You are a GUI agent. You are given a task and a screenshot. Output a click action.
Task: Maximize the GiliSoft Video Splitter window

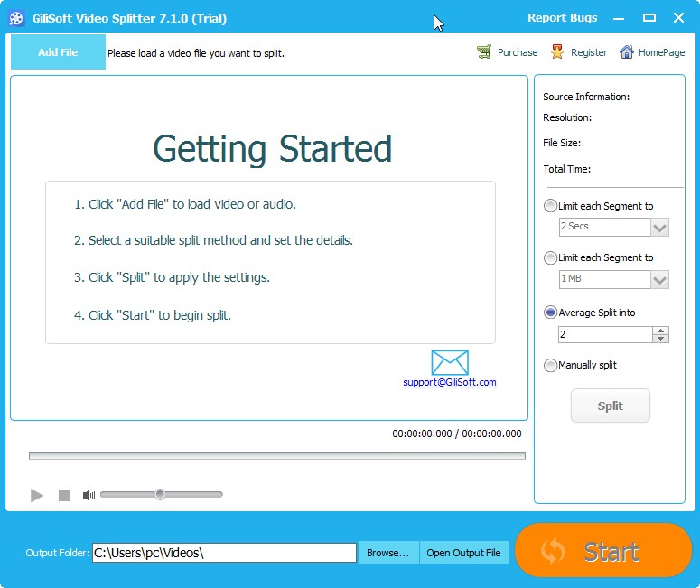(649, 18)
